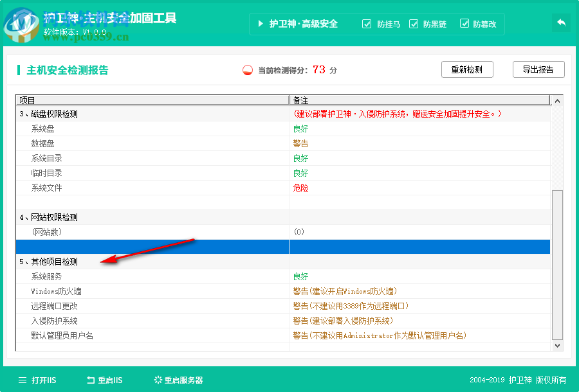This screenshot has width=579, height=392.
Task: Expand the 其他项目检测 section
Action: tap(50, 262)
